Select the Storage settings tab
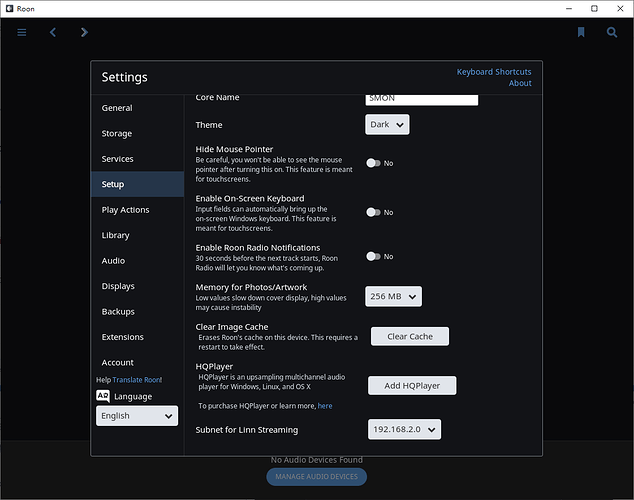The image size is (634, 500). point(137,133)
